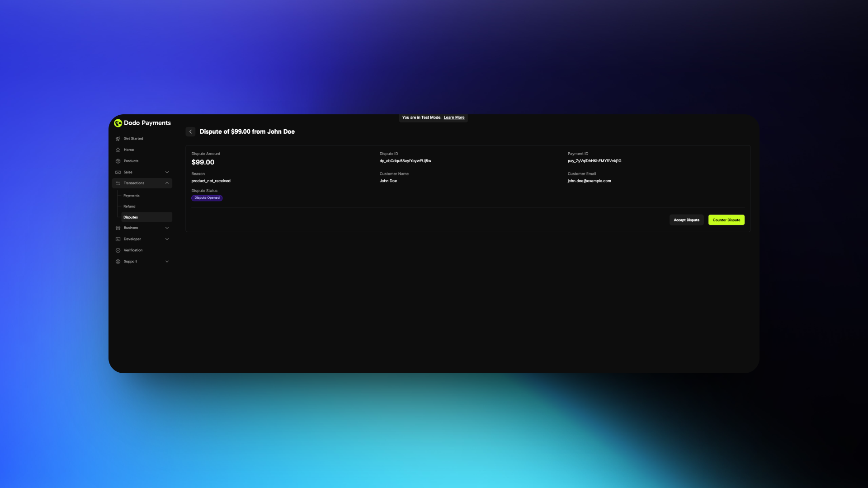
Task: Click the Get Started rocket icon
Action: coord(118,139)
